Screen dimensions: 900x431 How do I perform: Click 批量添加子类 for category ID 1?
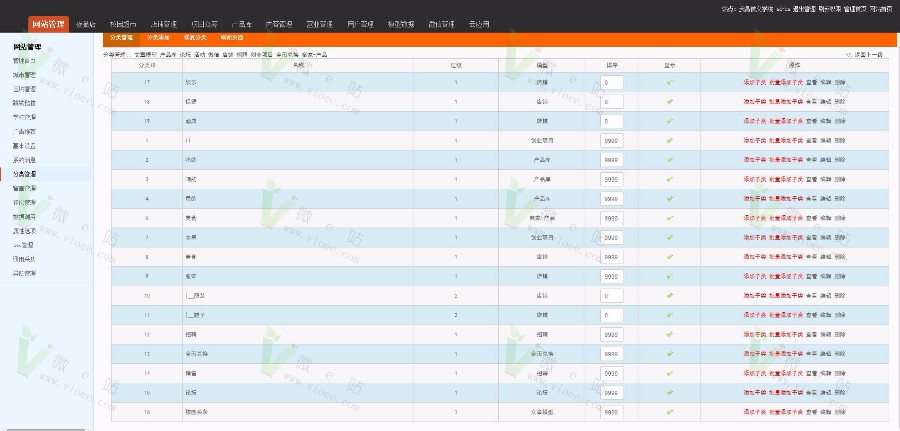click(x=786, y=141)
